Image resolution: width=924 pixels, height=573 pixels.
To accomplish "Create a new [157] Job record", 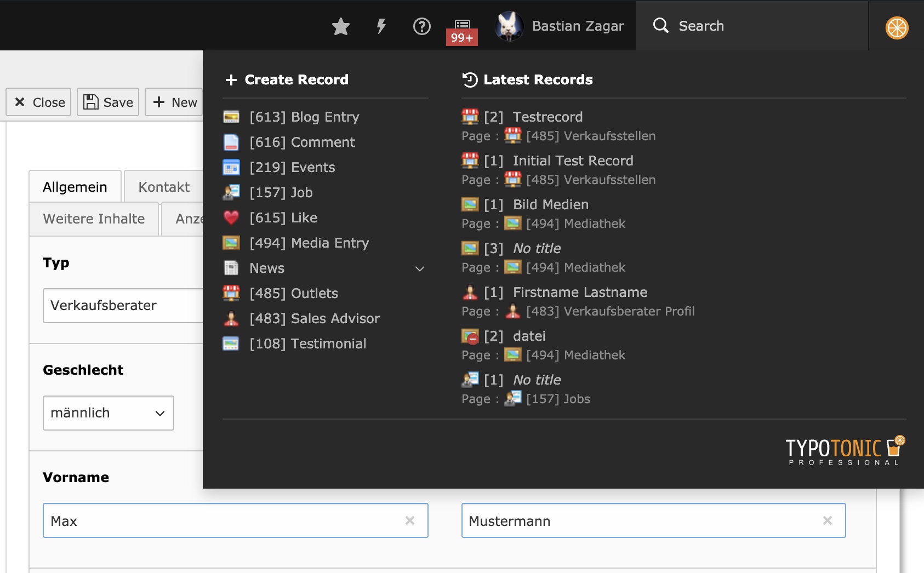I will tap(281, 192).
